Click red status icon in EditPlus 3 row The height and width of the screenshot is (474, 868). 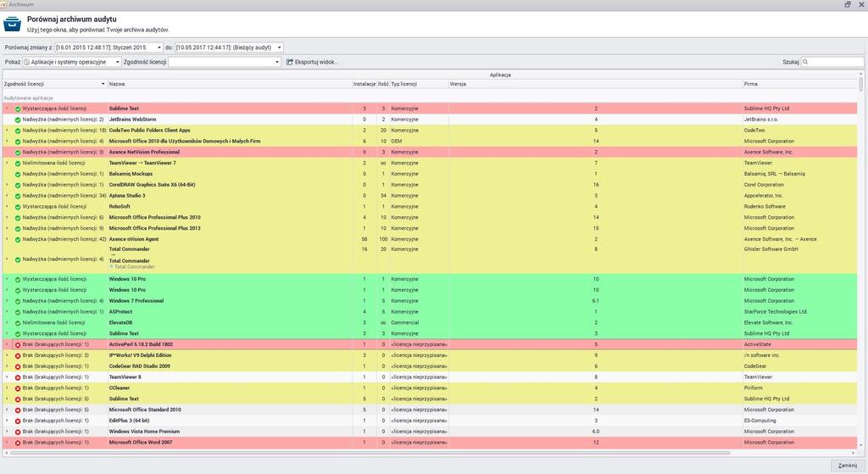tap(18, 421)
